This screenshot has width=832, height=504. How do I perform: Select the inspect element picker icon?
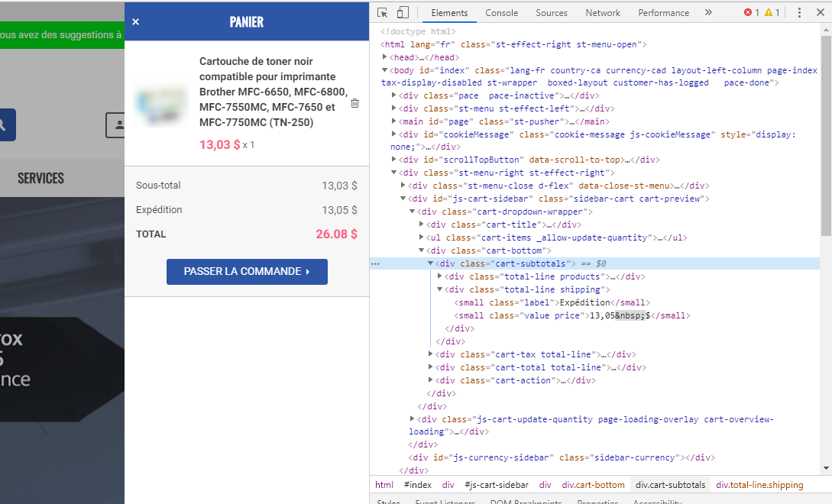[x=382, y=13]
